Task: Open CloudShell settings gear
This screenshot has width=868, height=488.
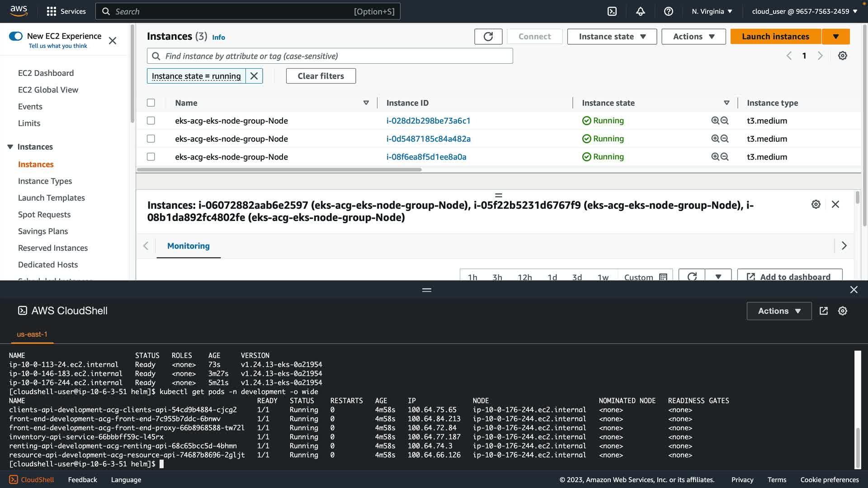Action: [x=842, y=311]
